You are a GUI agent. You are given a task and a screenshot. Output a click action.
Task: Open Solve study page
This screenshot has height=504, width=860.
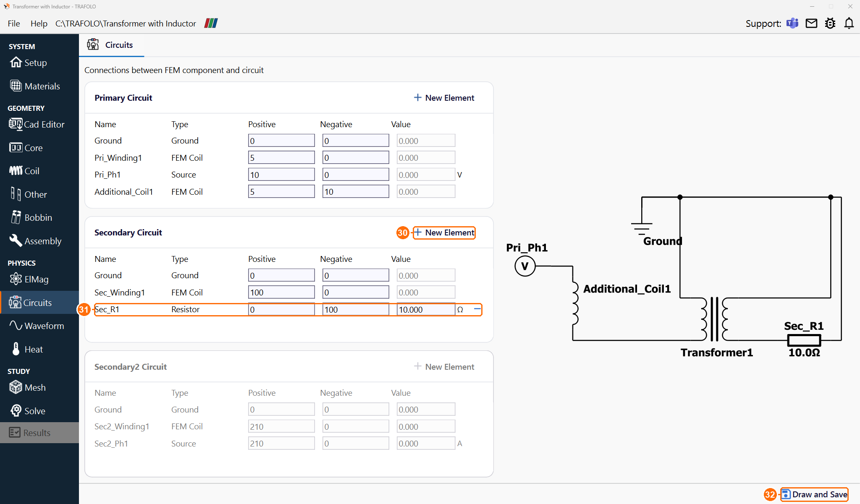point(27,411)
